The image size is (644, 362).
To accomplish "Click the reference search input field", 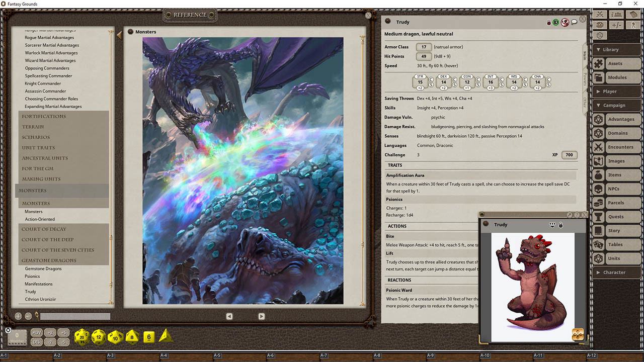I will coord(75,316).
